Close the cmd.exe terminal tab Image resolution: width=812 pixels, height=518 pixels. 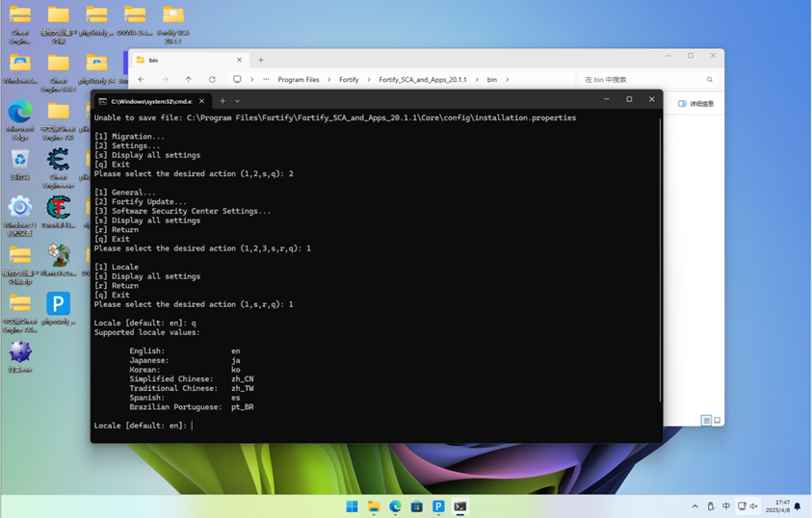pos(202,101)
